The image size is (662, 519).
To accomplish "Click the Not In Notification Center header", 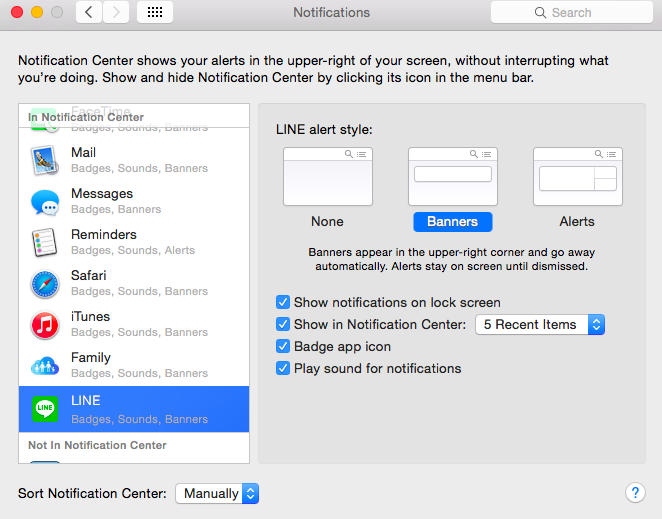I will [97, 445].
